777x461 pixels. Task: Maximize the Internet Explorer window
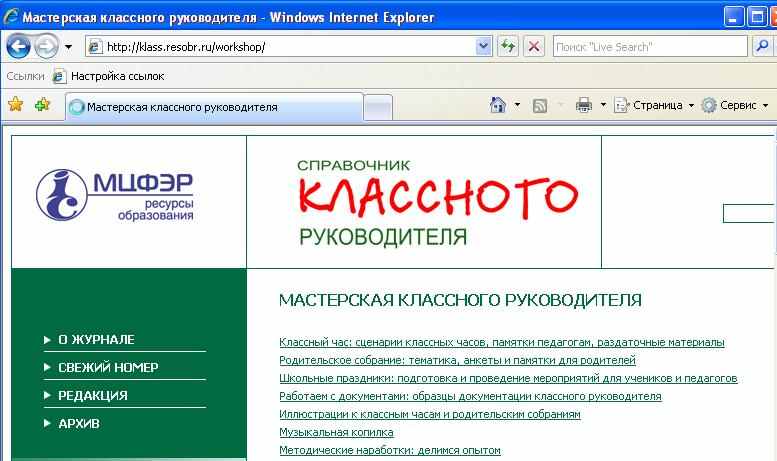757,17
